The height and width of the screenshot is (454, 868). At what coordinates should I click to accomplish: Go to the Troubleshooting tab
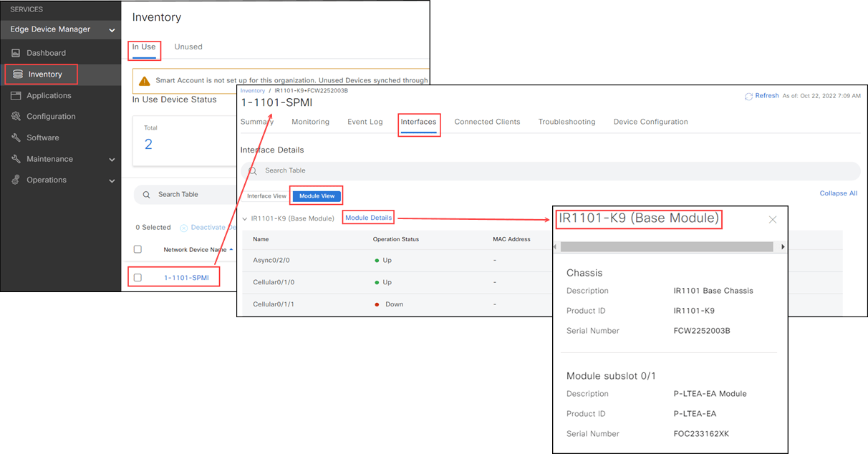566,122
